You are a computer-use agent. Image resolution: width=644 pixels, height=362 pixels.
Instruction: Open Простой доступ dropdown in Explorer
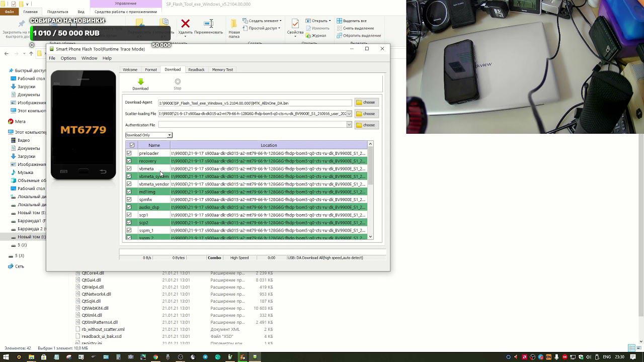pyautogui.click(x=262, y=28)
